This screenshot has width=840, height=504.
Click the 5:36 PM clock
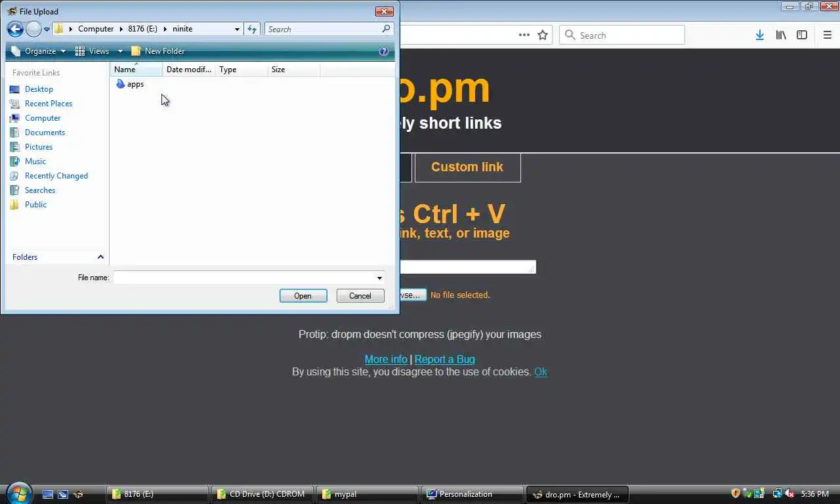pos(815,494)
